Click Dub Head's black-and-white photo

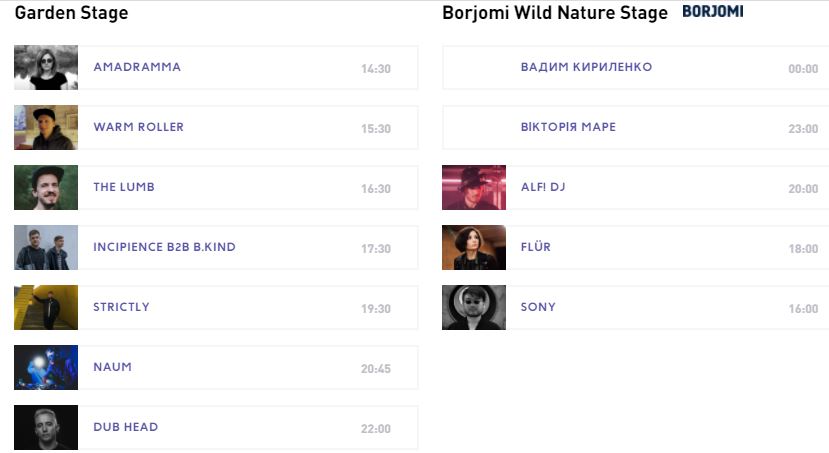tap(46, 428)
